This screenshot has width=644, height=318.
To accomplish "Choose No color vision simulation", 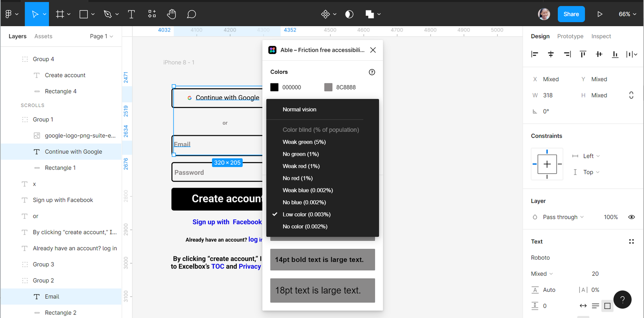I will [x=305, y=227].
